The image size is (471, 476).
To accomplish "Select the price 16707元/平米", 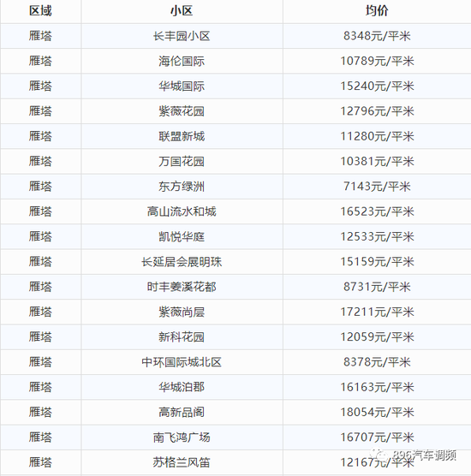I will click(377, 437).
